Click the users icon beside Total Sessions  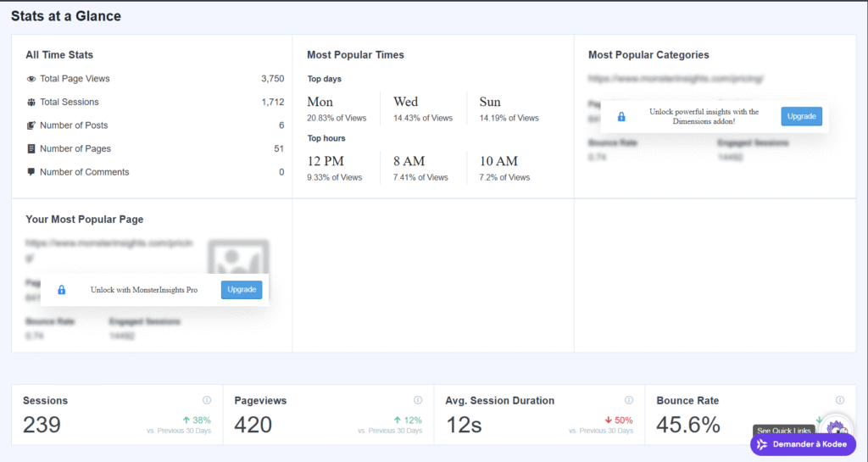pyautogui.click(x=31, y=103)
